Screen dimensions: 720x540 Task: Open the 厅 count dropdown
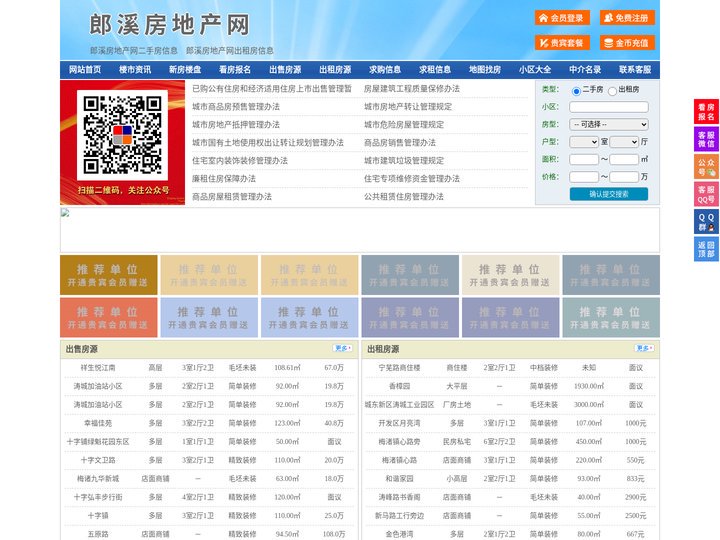point(624,142)
